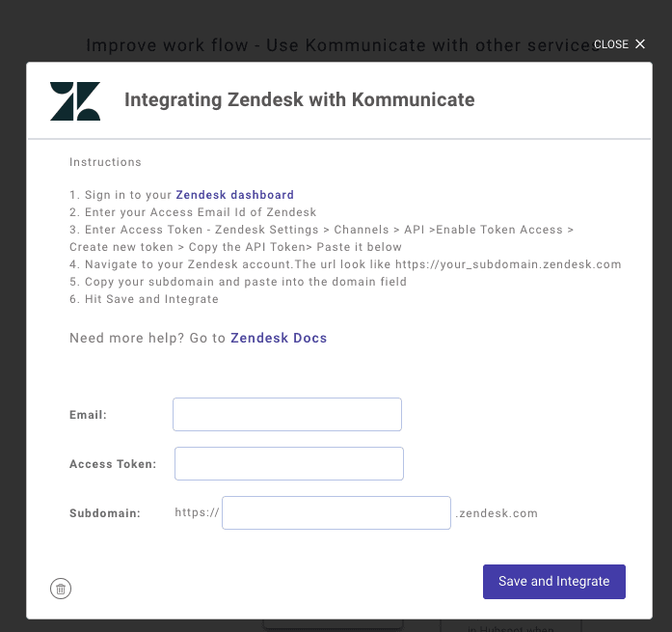The width and height of the screenshot is (672, 632).
Task: Click the Zendesk logo icon
Action: point(75,101)
